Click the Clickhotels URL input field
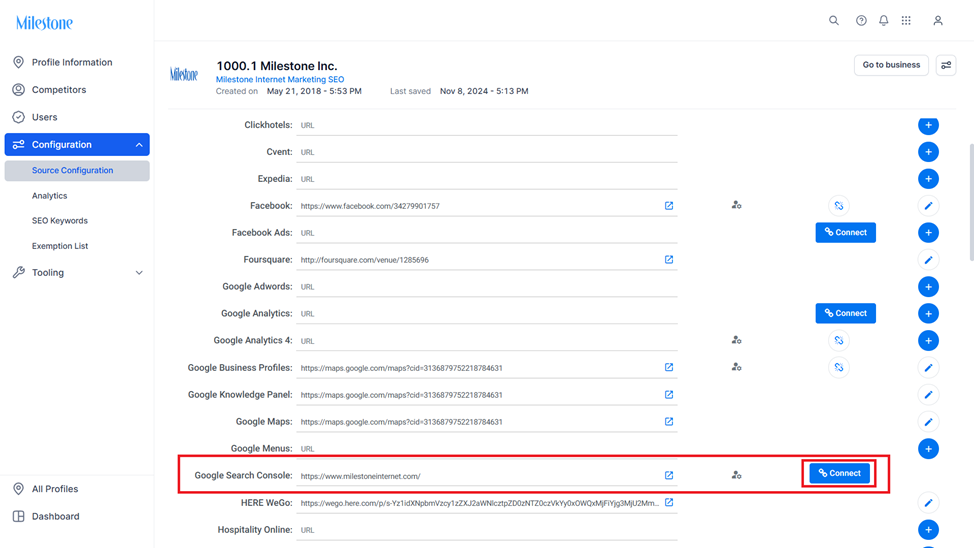 (486, 125)
